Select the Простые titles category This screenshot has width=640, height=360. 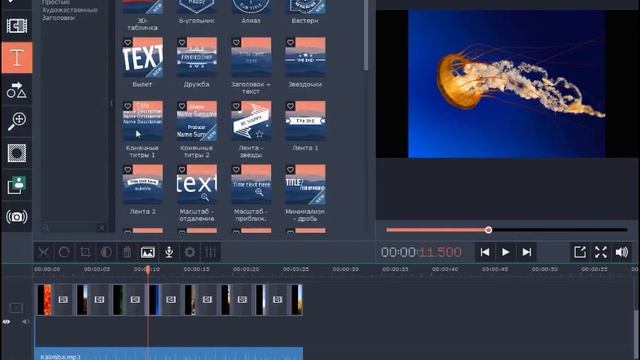click(x=56, y=2)
